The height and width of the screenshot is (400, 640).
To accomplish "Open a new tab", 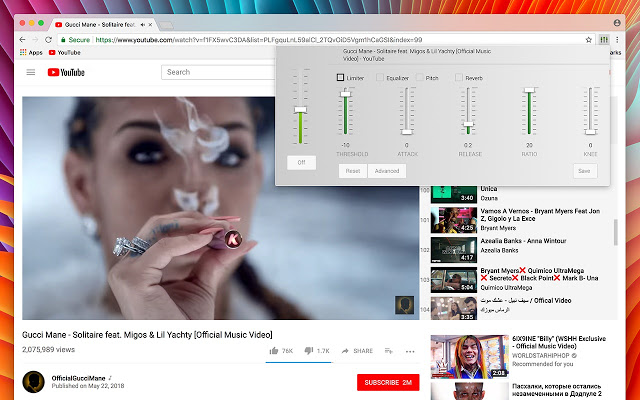I will [x=165, y=26].
